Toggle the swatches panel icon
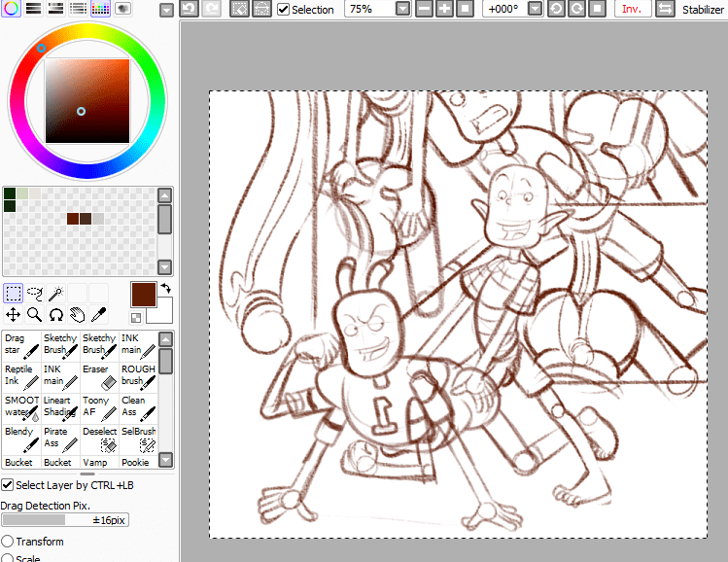 click(100, 8)
